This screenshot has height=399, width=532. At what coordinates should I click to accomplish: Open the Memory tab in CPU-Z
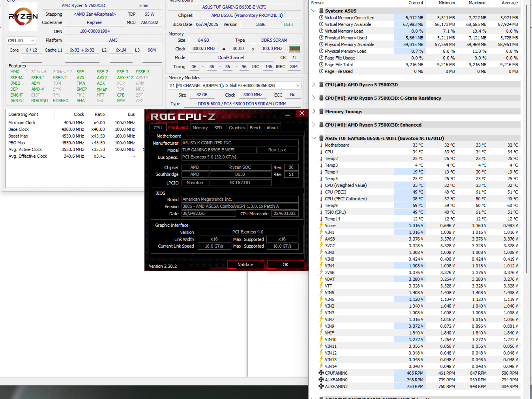pyautogui.click(x=200, y=128)
